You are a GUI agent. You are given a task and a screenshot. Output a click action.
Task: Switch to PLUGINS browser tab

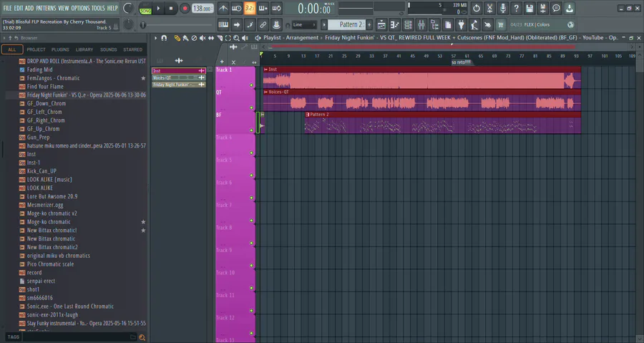pos(60,49)
